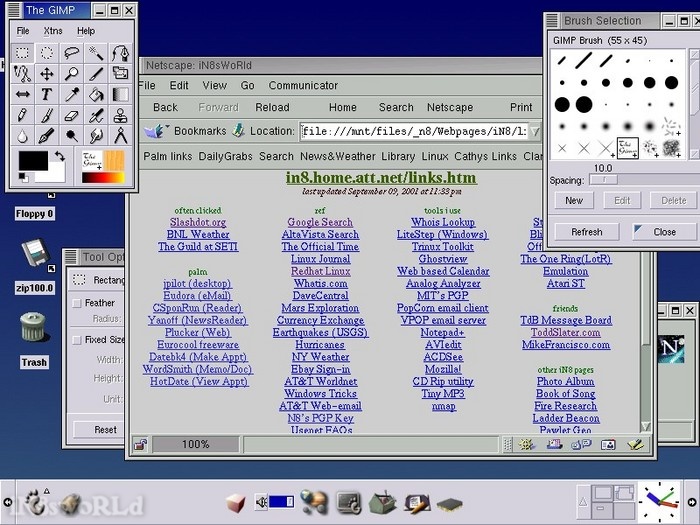This screenshot has width=700, height=525.
Task: Click Reset in Tool Options
Action: click(105, 429)
